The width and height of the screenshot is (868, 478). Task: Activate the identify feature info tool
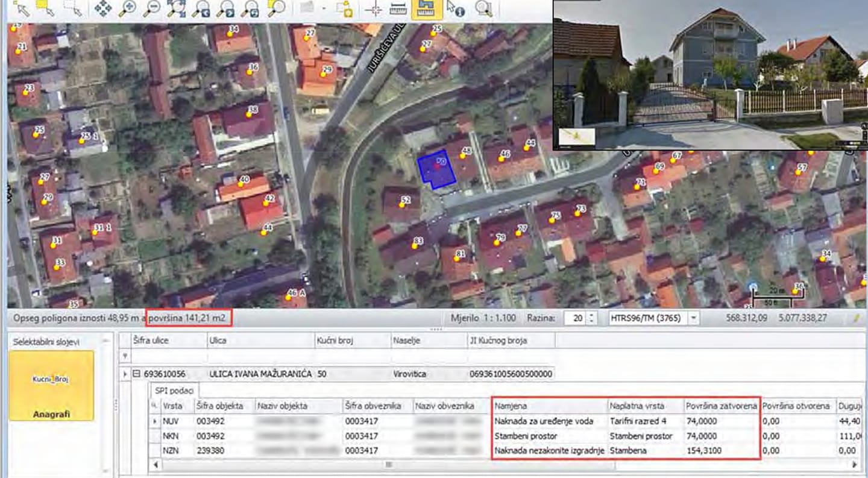pos(455,8)
